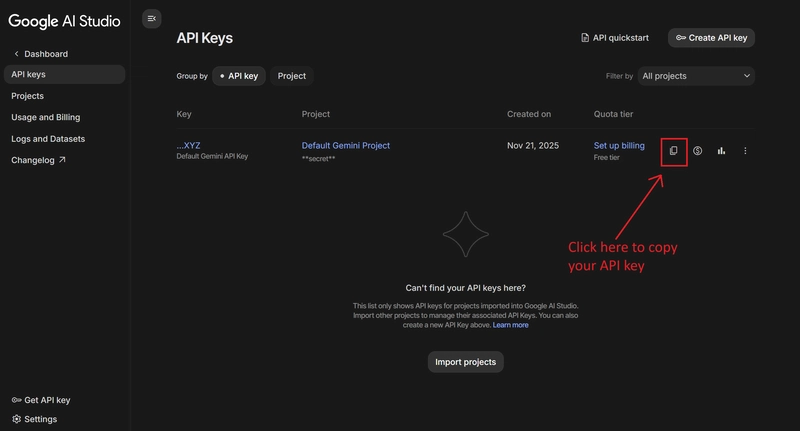Click the gear icon beside Settings
The width and height of the screenshot is (800, 431).
pos(16,419)
